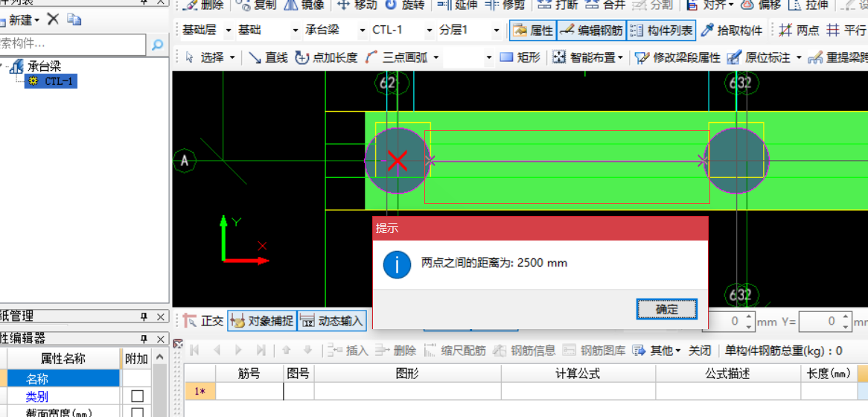868x417 pixels.
Task: Check the 附加 box for 截面宽度 row
Action: coord(137,413)
